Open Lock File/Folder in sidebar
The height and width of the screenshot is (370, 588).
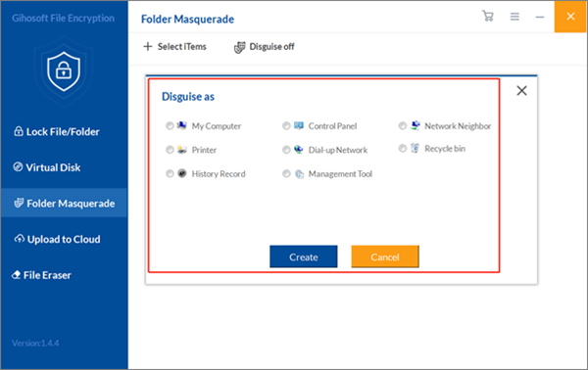64,132
